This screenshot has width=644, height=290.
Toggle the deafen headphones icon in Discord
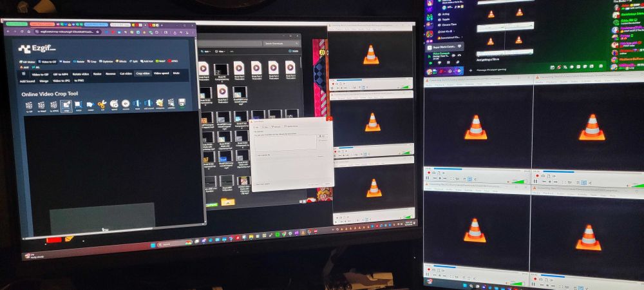[x=450, y=71]
